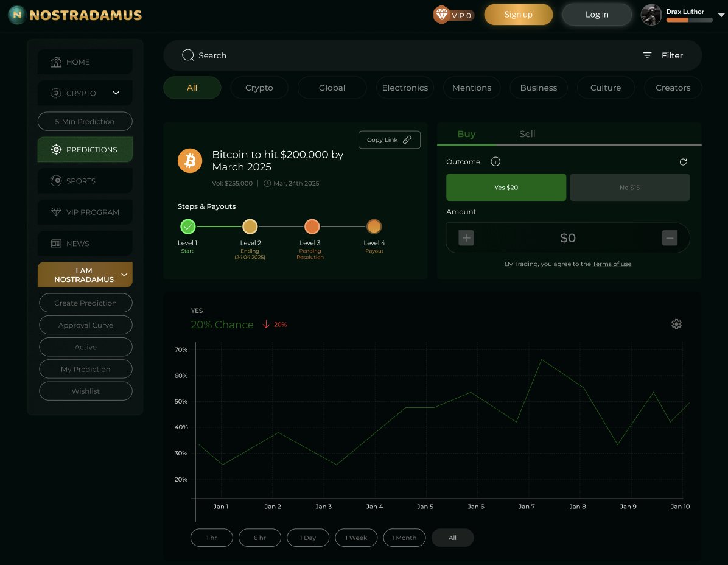Open the Filter options icon
728x565 pixels.
click(647, 55)
